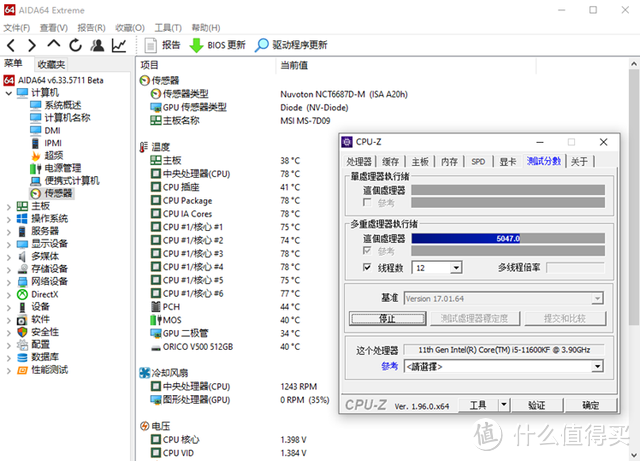Switch to the 内存 tab in CPU-Z

pyautogui.click(x=449, y=162)
